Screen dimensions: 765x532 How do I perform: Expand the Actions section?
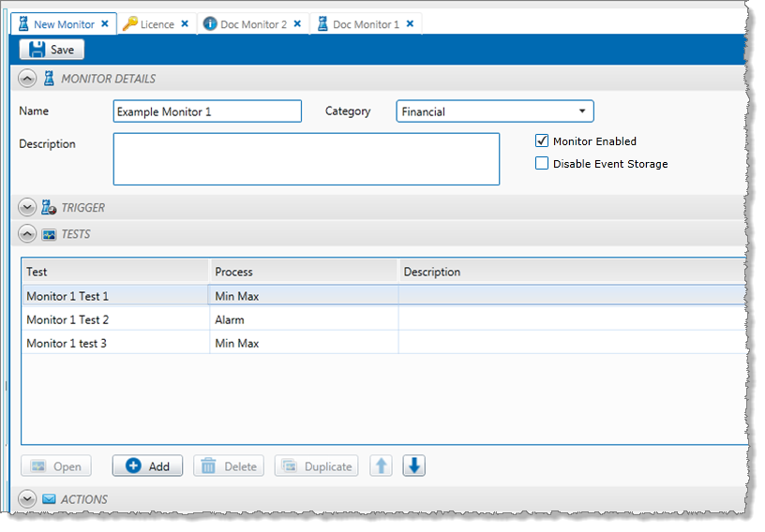26,499
